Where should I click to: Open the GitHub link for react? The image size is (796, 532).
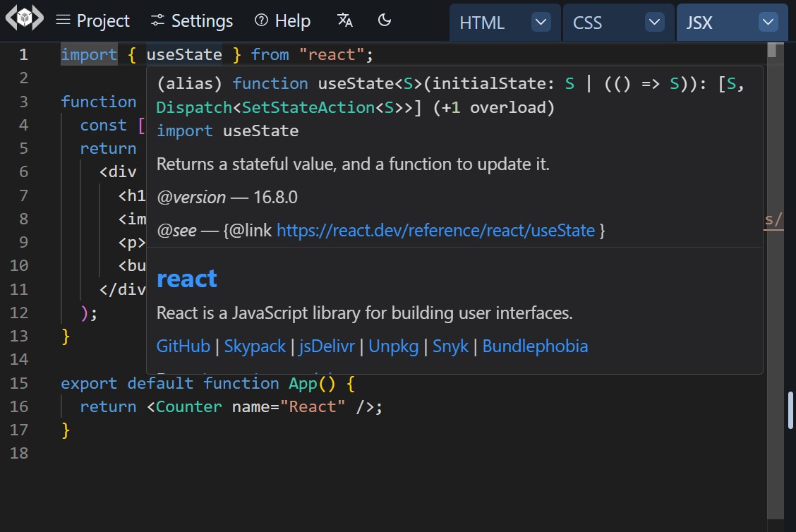[x=183, y=346]
